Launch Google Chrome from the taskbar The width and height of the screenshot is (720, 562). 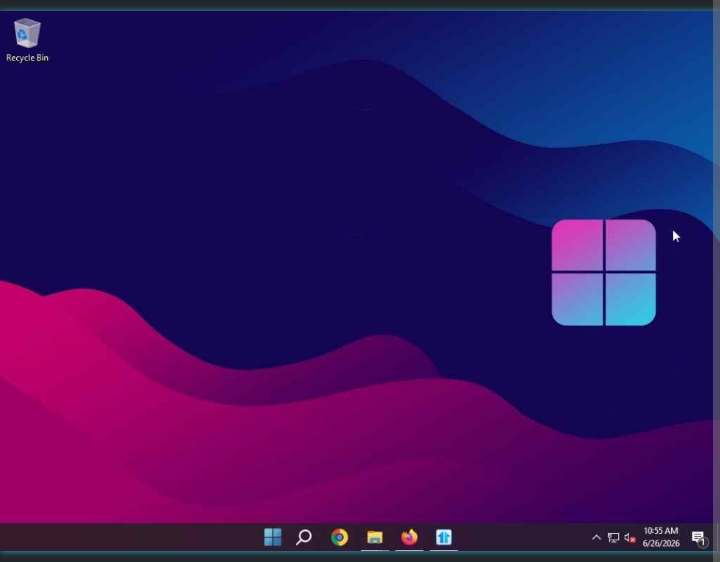point(339,537)
